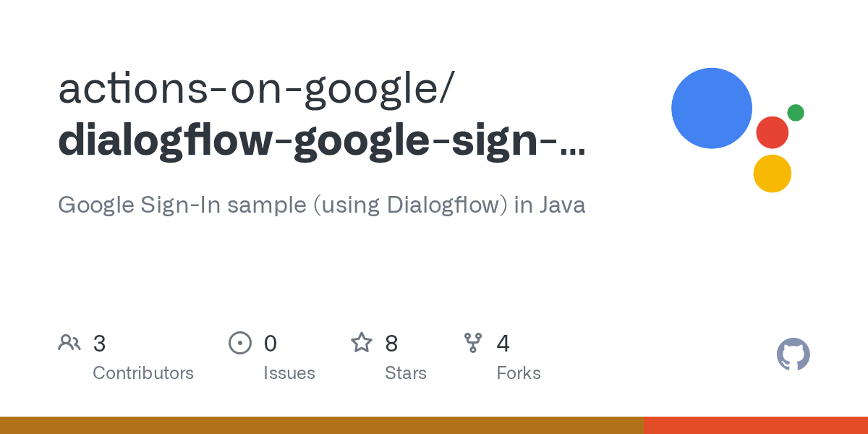Click the red circle in Assistant logo
Screen dimensions: 868x434
tap(772, 132)
